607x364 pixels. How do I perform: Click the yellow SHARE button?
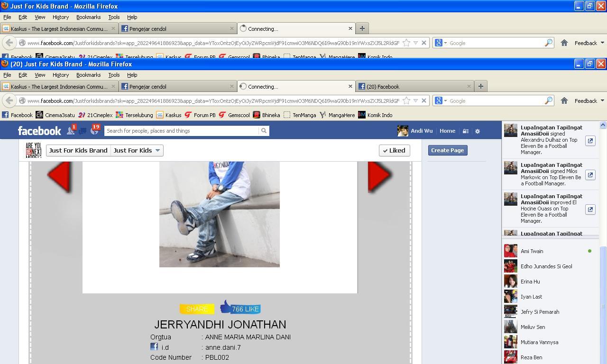(x=197, y=309)
